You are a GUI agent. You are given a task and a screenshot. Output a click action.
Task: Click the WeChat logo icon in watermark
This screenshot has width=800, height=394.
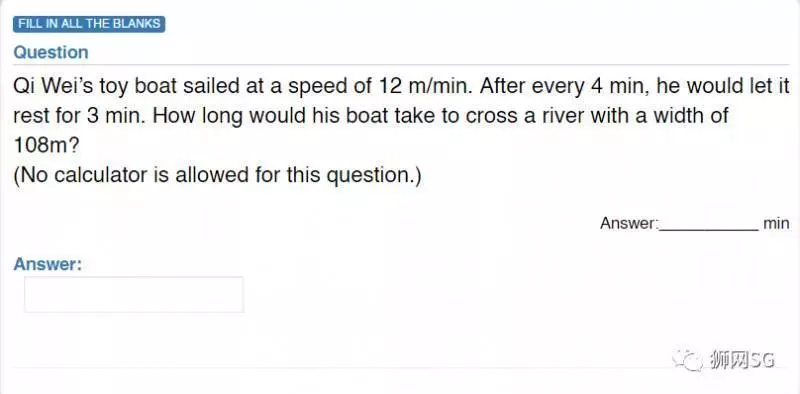[687, 360]
